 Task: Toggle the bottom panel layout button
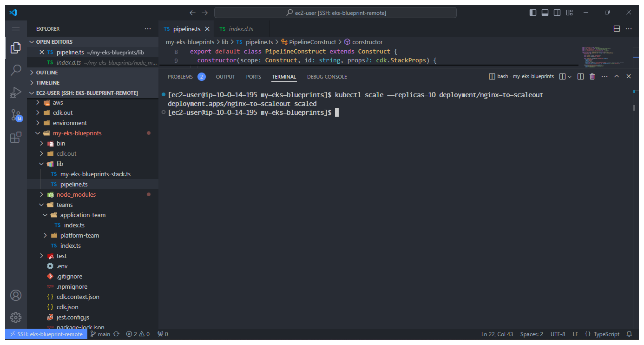(545, 13)
